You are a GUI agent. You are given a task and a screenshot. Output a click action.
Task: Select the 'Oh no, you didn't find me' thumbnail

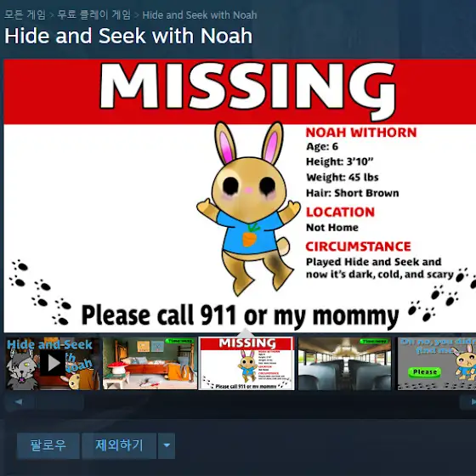(437, 364)
